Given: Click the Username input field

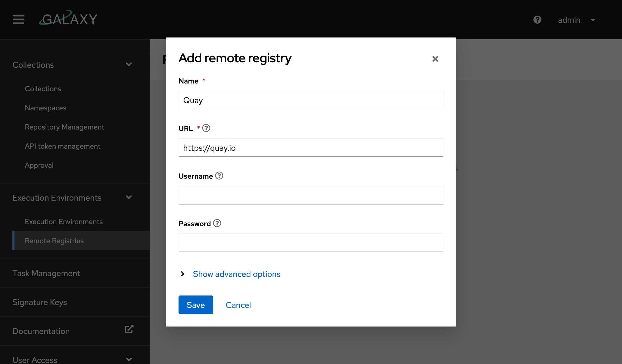Looking at the screenshot, I should (x=311, y=195).
